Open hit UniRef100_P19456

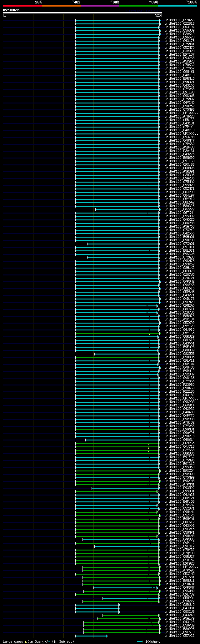[179, 20]
